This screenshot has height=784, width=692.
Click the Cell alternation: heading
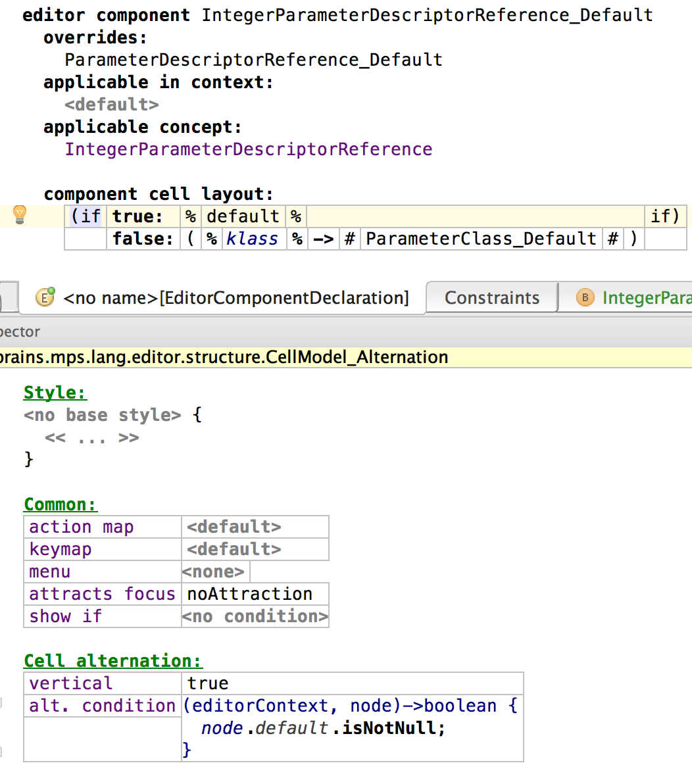pyautogui.click(x=113, y=661)
